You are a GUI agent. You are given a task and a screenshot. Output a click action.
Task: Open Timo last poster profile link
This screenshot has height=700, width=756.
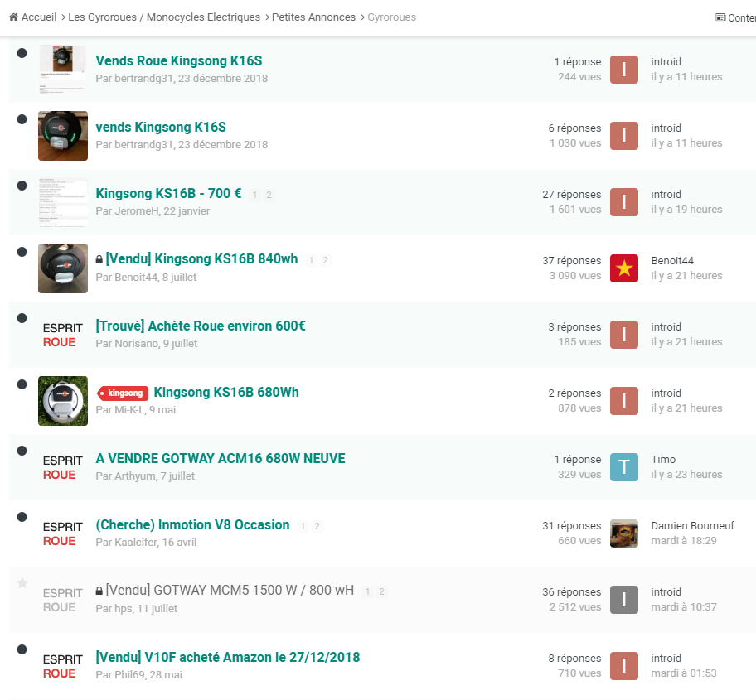pyautogui.click(x=663, y=460)
